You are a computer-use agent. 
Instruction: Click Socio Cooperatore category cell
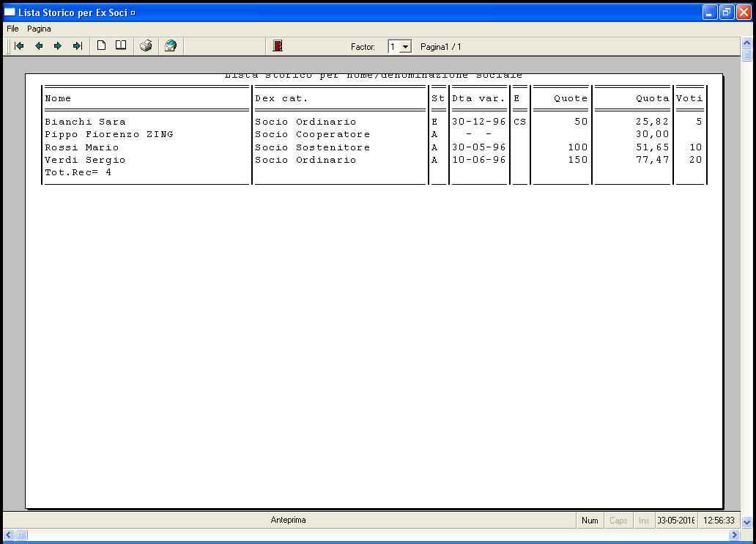[x=312, y=134]
